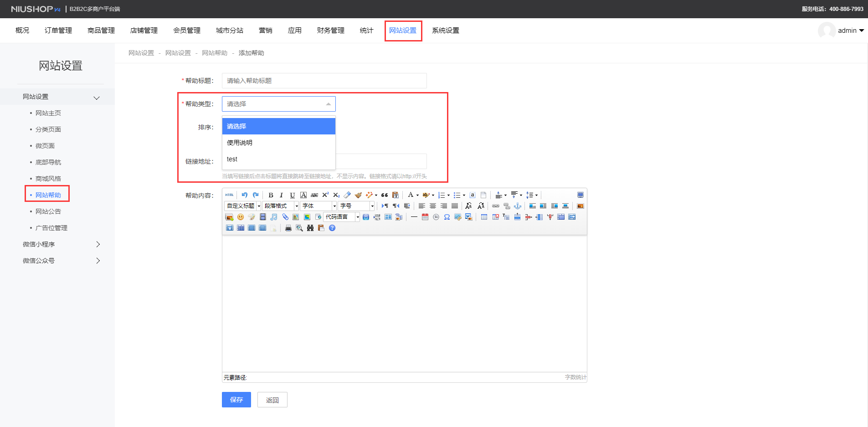
Task: Click the special character omega icon
Action: point(447,217)
